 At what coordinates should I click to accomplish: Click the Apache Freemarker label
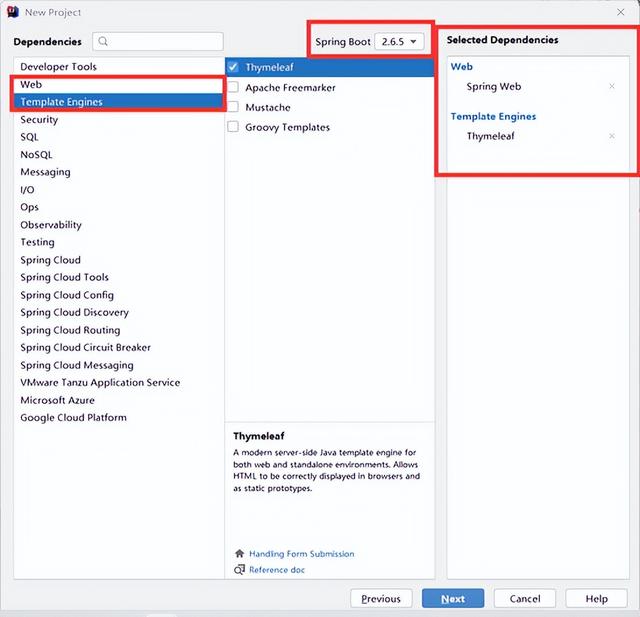(x=290, y=87)
